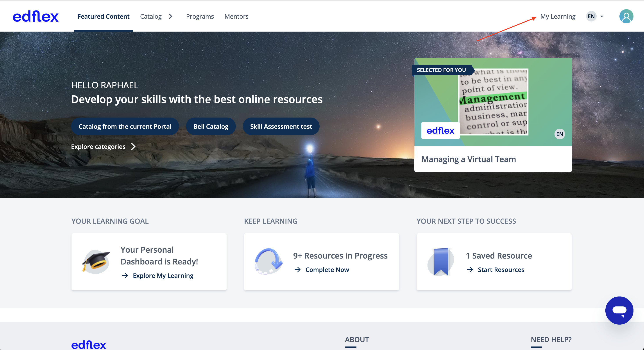Click the edflex logo in header

(x=36, y=16)
